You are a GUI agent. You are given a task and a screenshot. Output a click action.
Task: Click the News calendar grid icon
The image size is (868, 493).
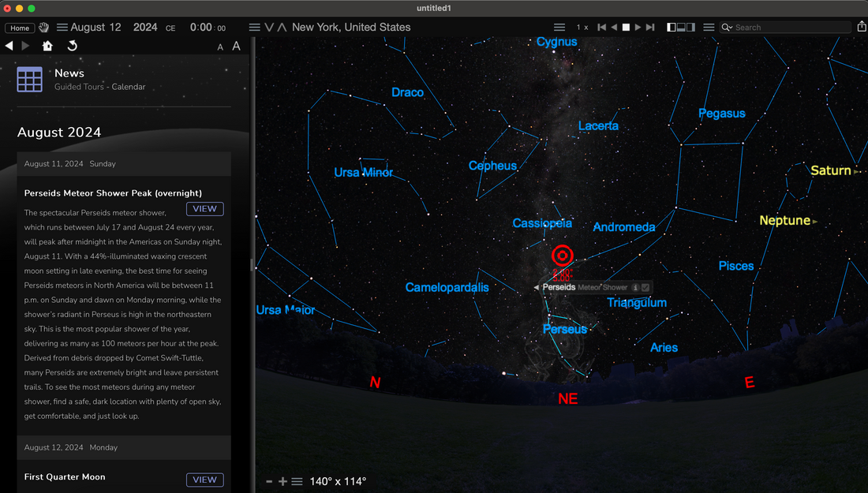[30, 79]
